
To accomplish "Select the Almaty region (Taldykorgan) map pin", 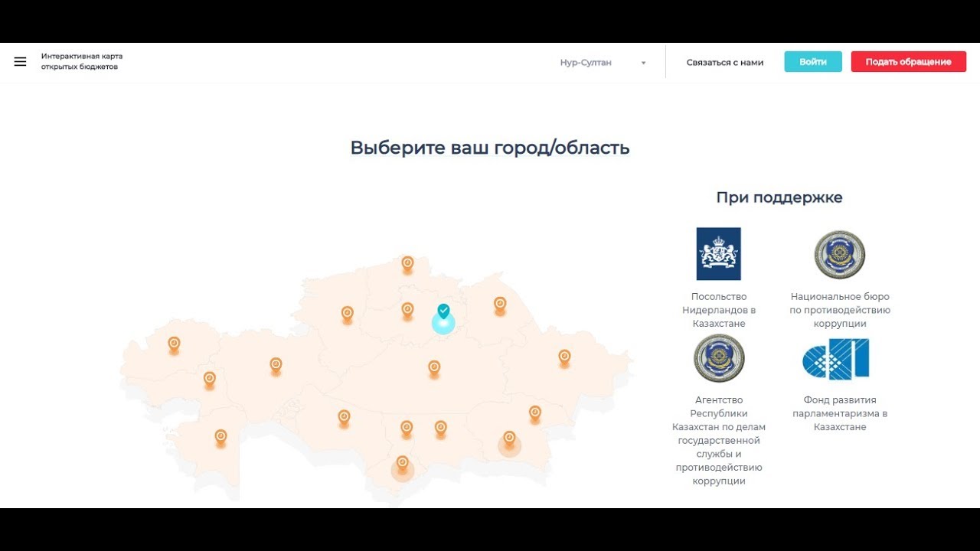I will [535, 413].
